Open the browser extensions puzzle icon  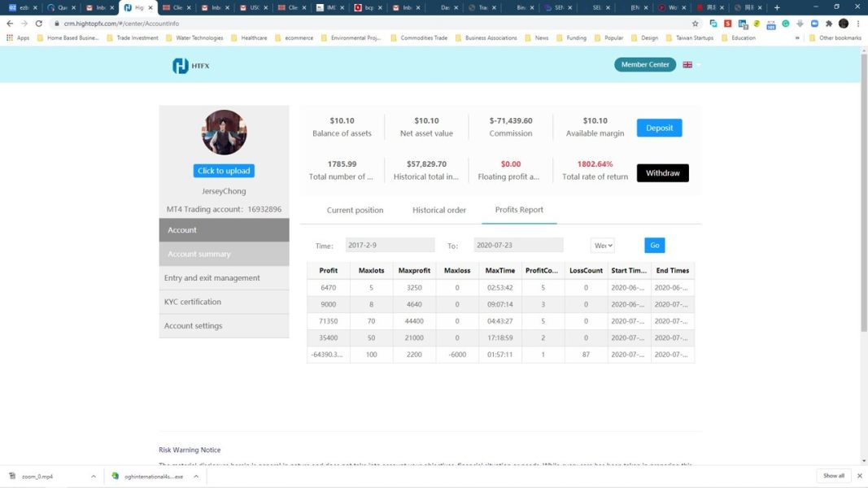coord(829,24)
